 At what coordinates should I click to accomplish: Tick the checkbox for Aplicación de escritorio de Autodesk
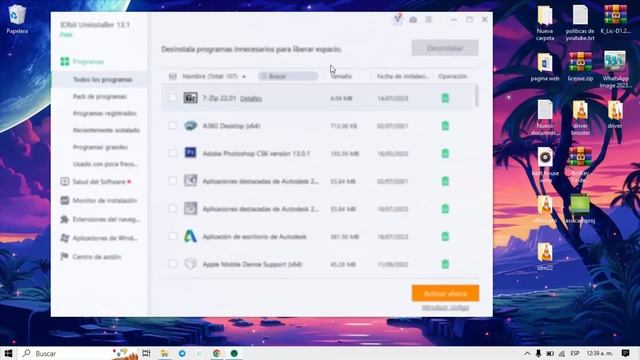(x=173, y=236)
